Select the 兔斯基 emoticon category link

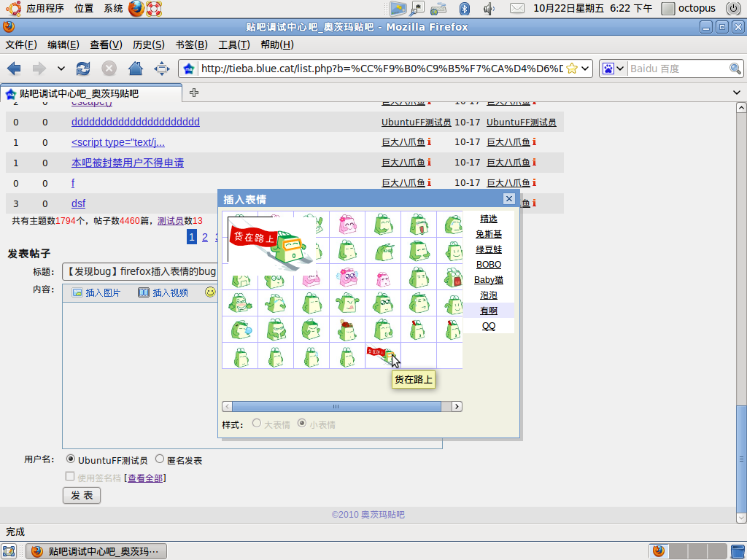489,234
